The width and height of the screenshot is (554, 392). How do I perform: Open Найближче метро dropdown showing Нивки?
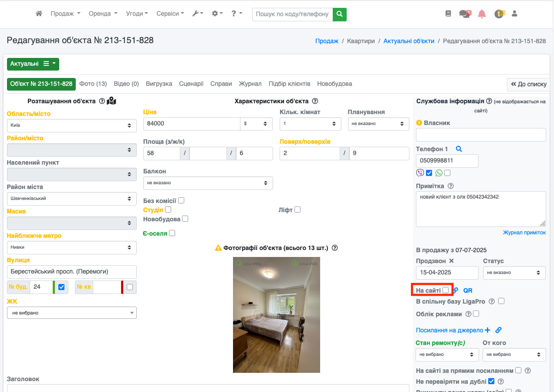click(x=71, y=247)
